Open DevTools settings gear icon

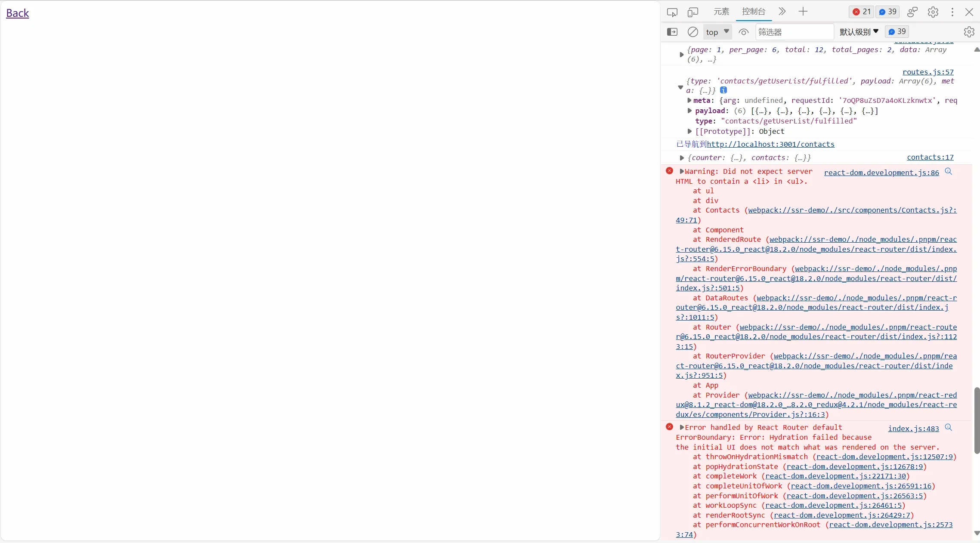(x=933, y=12)
